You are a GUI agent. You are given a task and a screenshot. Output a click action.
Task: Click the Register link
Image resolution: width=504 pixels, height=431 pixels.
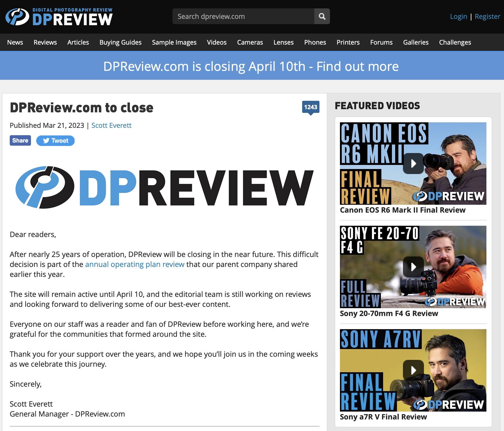(487, 17)
